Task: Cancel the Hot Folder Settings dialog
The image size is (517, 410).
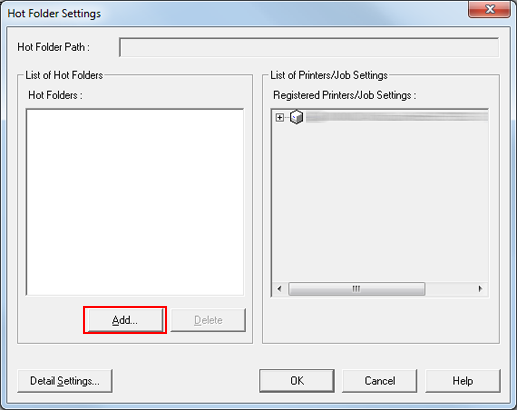Action: pos(380,381)
